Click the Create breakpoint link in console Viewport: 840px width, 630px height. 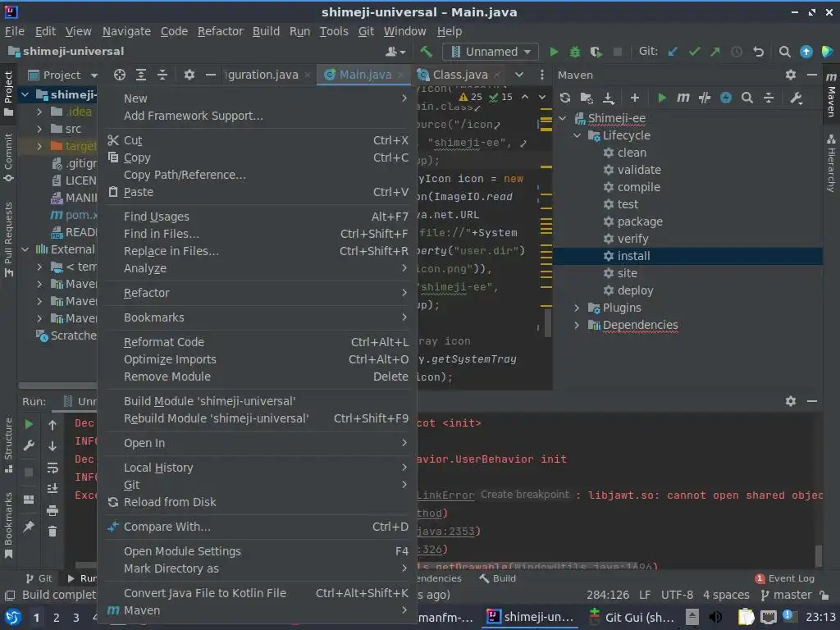pyautogui.click(x=524, y=495)
